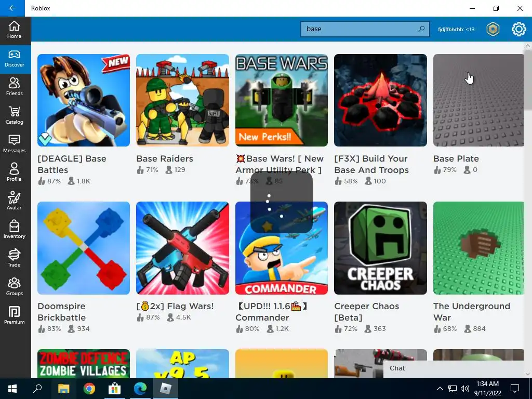Click the Robux hexagon icon
The height and width of the screenshot is (399, 532).
coord(493,29)
